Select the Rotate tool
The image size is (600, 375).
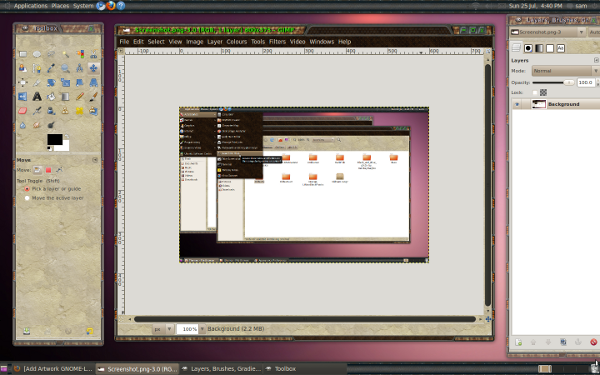click(x=51, y=83)
